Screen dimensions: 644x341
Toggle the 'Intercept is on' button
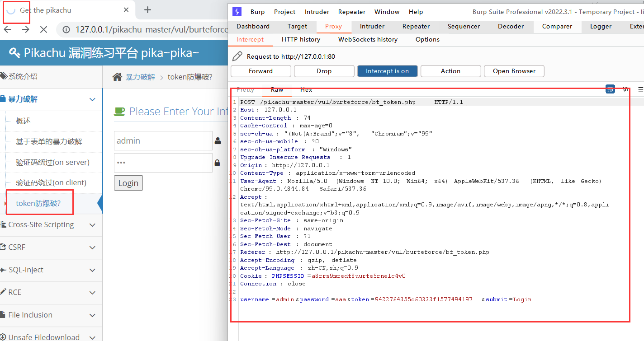pos(388,71)
